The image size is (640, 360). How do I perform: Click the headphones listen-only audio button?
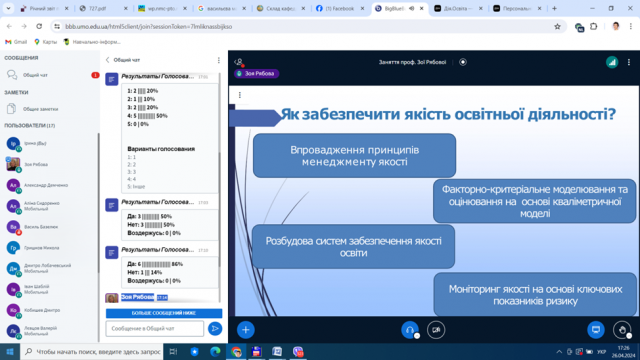click(409, 330)
